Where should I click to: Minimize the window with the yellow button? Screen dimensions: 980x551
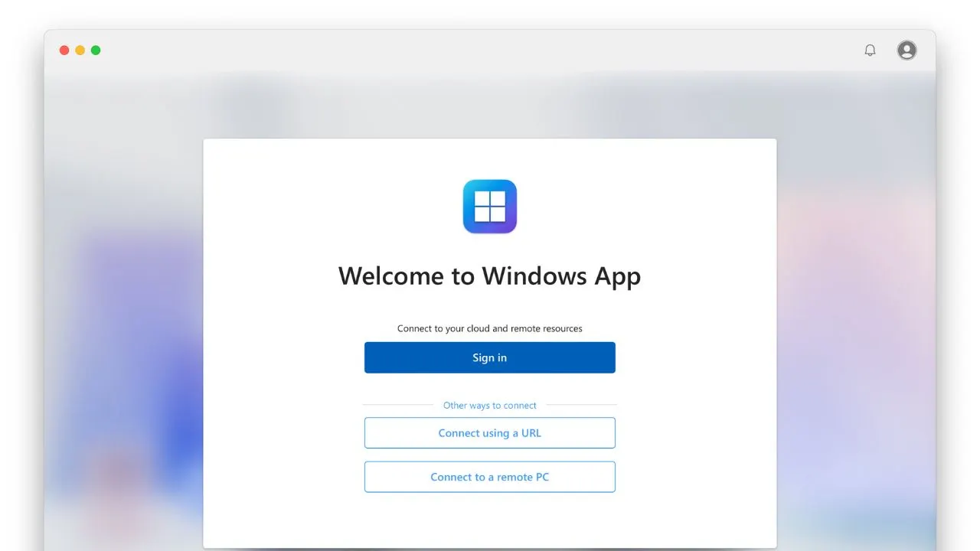[x=80, y=51]
